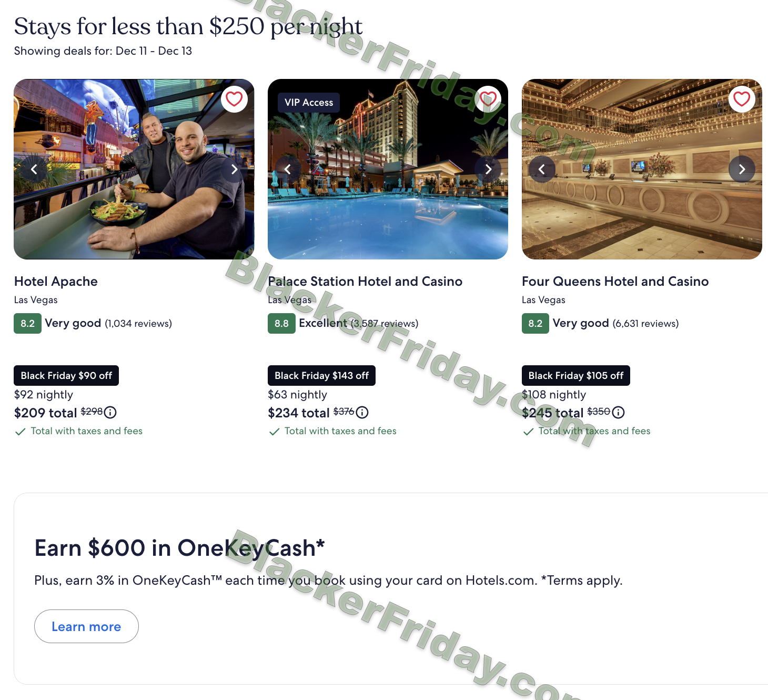
Task: Click the Learn more button
Action: click(86, 626)
